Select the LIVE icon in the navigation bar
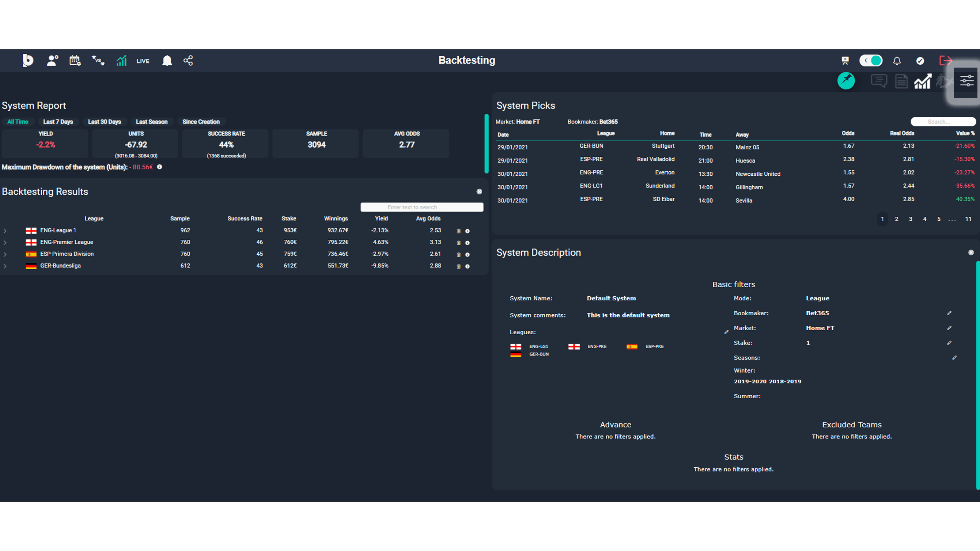Screen dimensions: 980x551 click(x=143, y=60)
